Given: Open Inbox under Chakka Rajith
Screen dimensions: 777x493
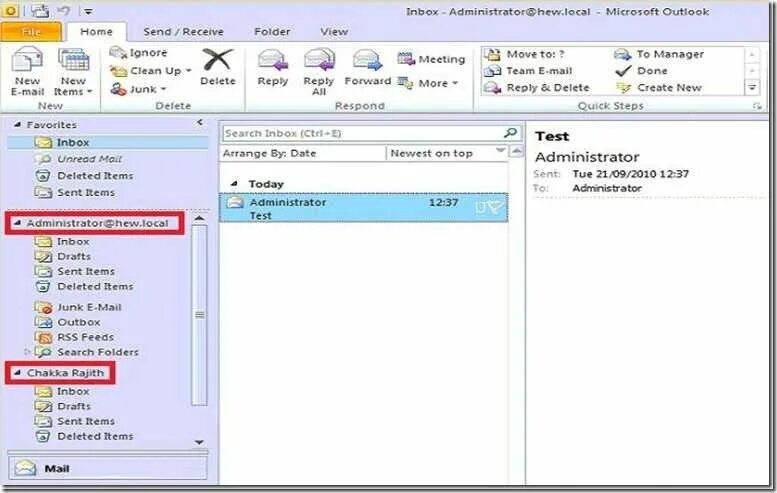Looking at the screenshot, I should pyautogui.click(x=62, y=391).
